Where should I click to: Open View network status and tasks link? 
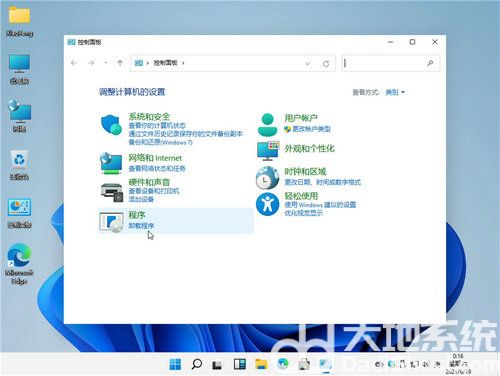pyautogui.click(x=157, y=168)
